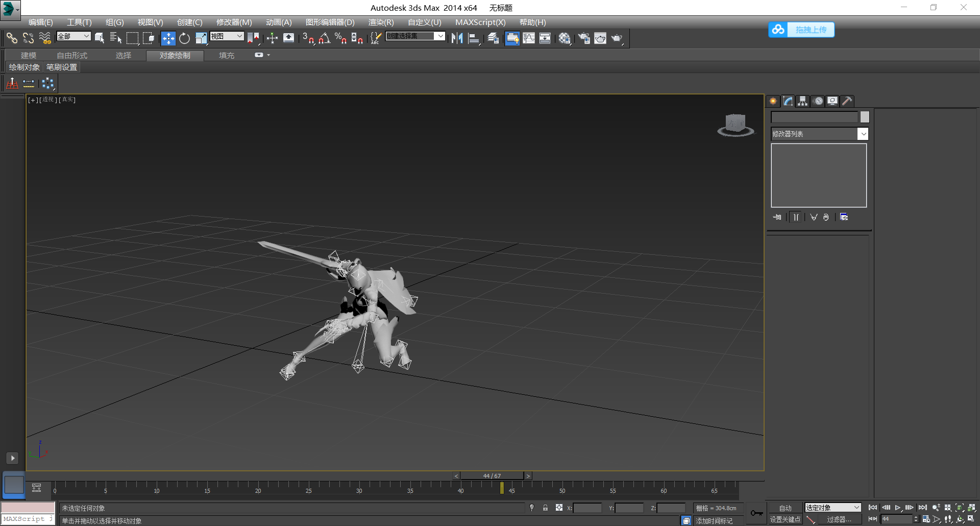This screenshot has height=526, width=980.
Task: Open the Material Editor sphere icon
Action: [564, 38]
